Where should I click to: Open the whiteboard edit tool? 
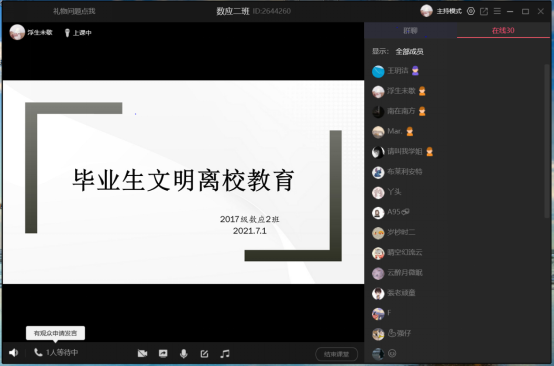pos(204,354)
